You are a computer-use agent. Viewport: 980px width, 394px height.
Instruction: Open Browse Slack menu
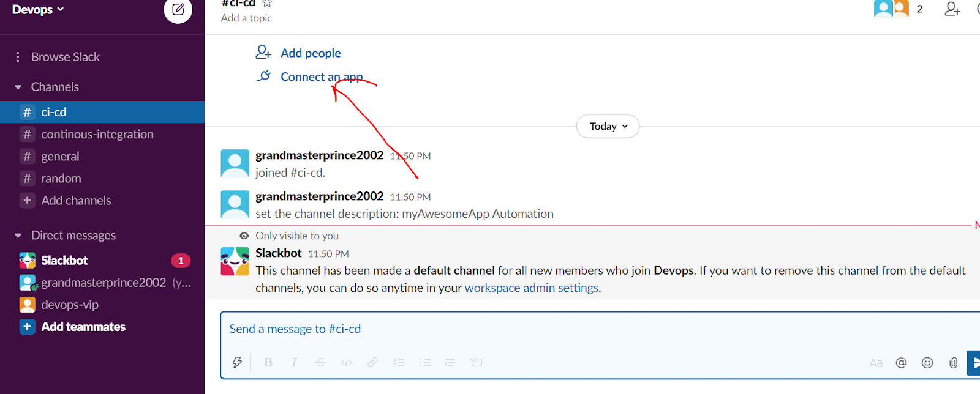(x=65, y=57)
